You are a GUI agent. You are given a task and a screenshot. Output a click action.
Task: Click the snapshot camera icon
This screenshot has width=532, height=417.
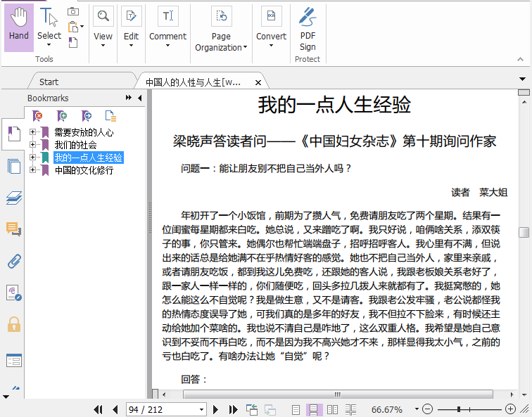coord(73,11)
